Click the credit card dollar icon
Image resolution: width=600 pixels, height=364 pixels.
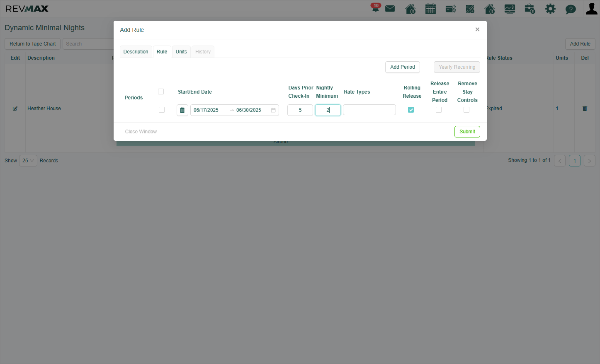tap(451, 9)
